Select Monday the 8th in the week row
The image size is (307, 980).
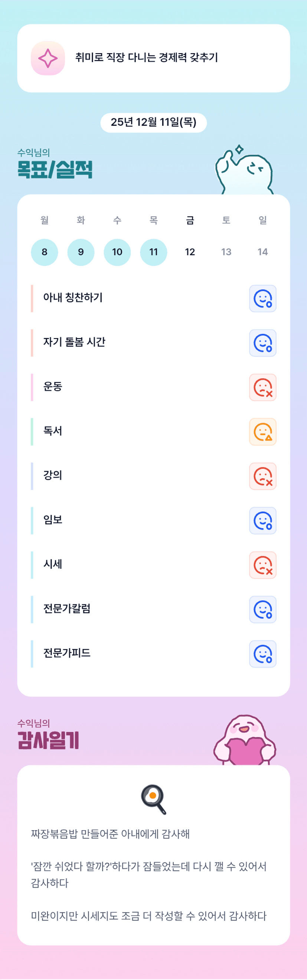(45, 252)
